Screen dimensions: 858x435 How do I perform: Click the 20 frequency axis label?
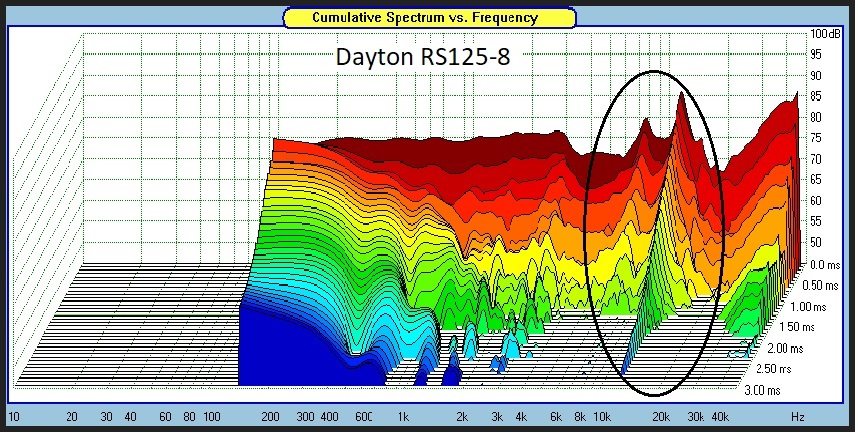click(x=72, y=417)
